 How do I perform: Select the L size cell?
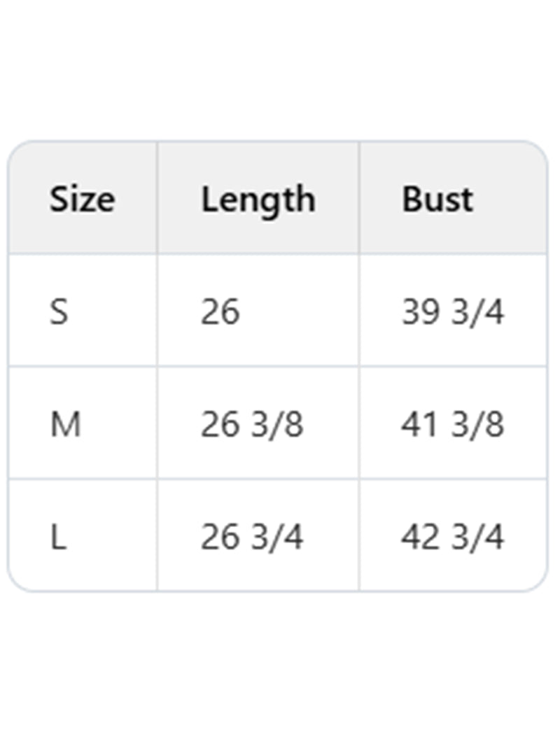tap(59, 537)
